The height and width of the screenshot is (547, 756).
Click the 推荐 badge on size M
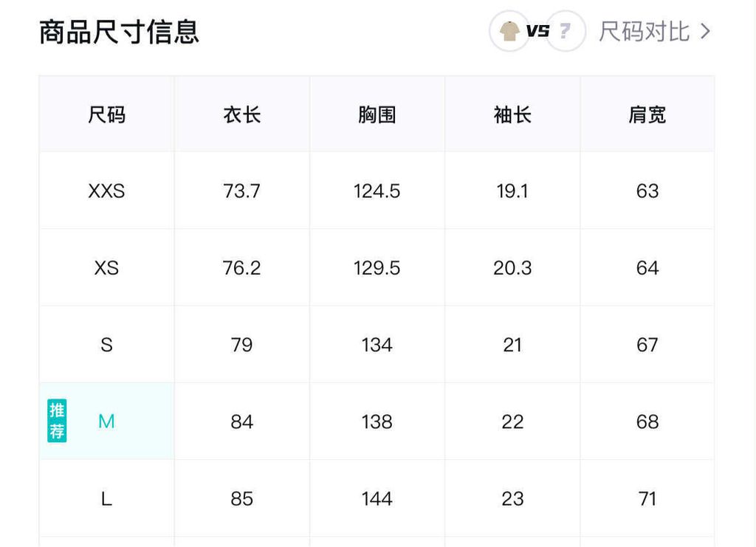coord(57,421)
